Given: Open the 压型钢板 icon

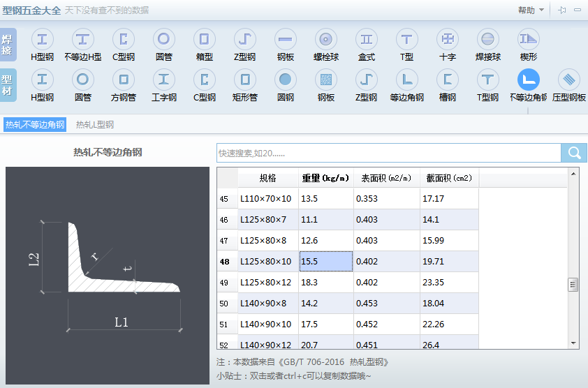Looking at the screenshot, I should coord(569,80).
